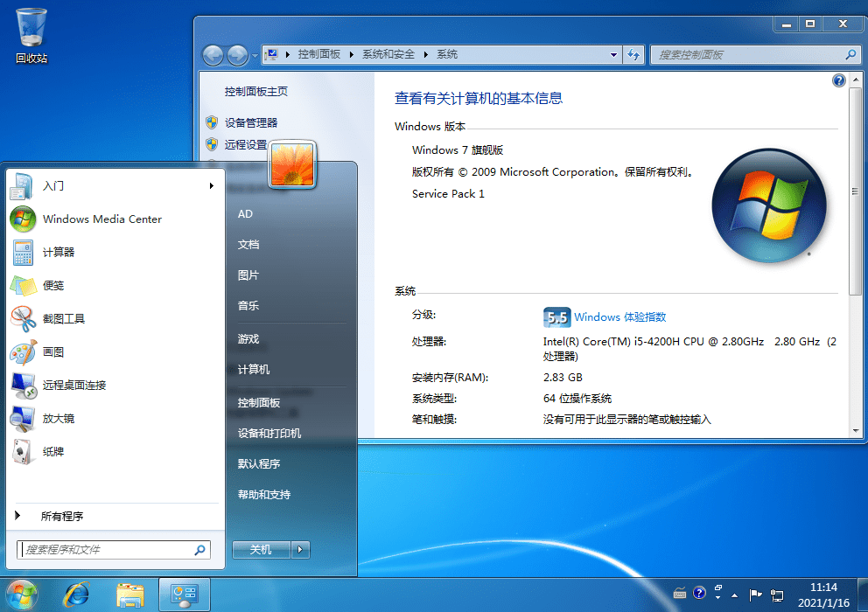Focus the Control Panel search field
This screenshot has width=868, height=612.
755,54
